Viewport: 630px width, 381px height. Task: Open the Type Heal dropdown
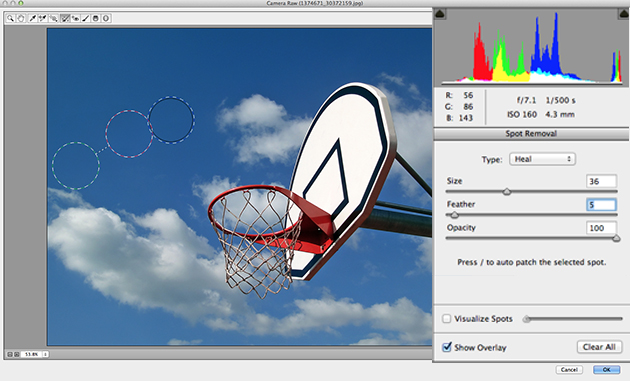pyautogui.click(x=542, y=159)
